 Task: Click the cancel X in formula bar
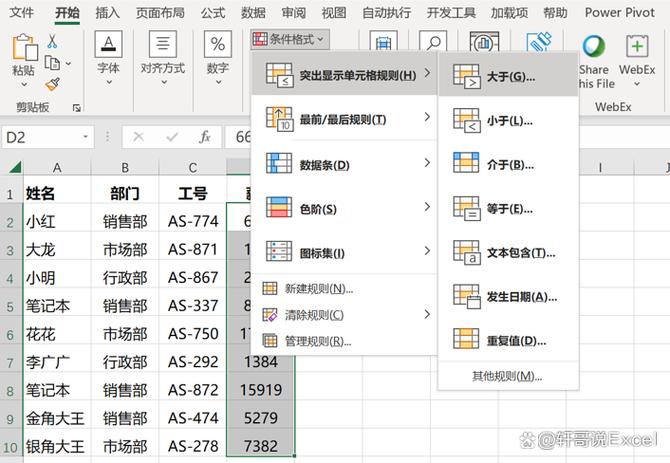pyautogui.click(x=138, y=137)
